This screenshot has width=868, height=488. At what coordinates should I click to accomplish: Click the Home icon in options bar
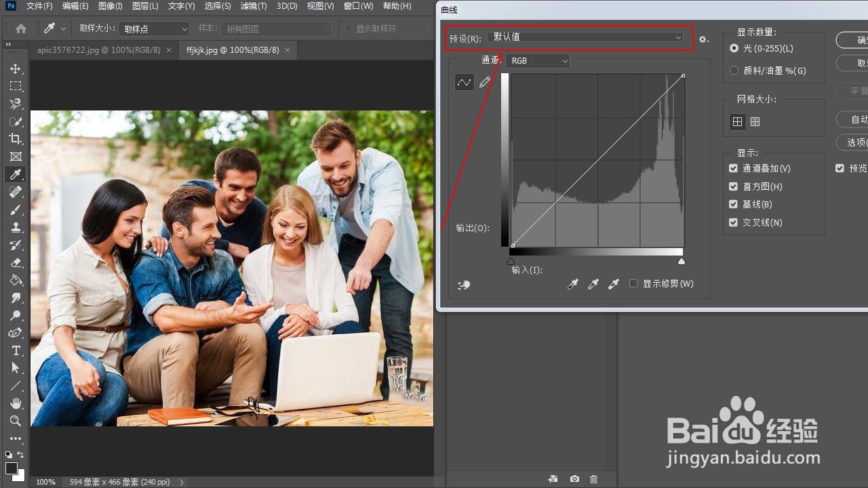21,28
